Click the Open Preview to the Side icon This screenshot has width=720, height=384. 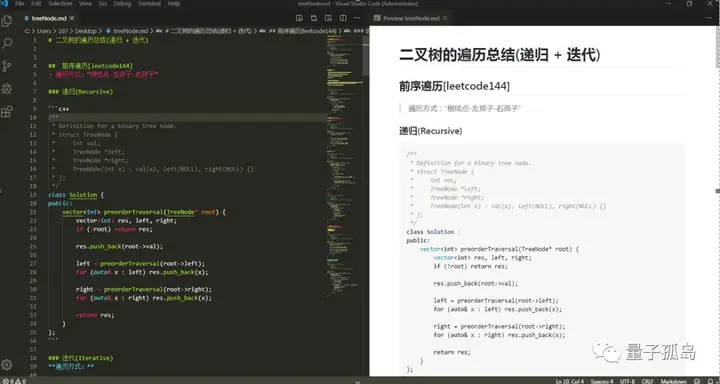pos(328,18)
